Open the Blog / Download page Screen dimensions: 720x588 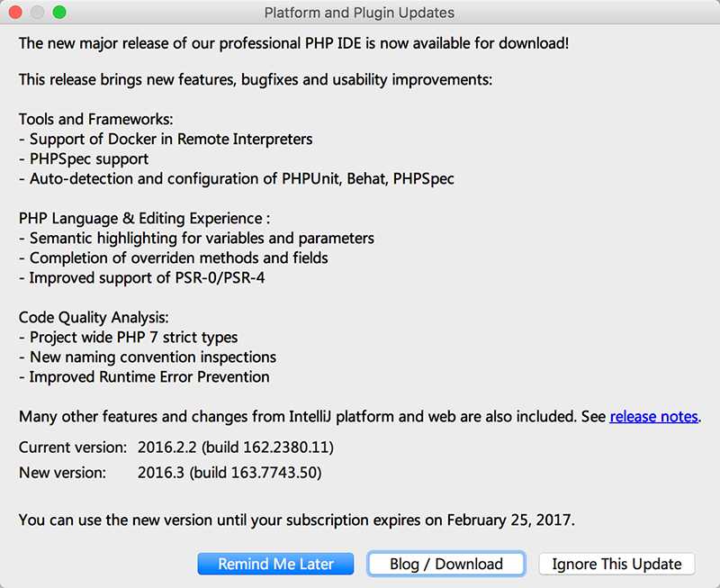[445, 564]
